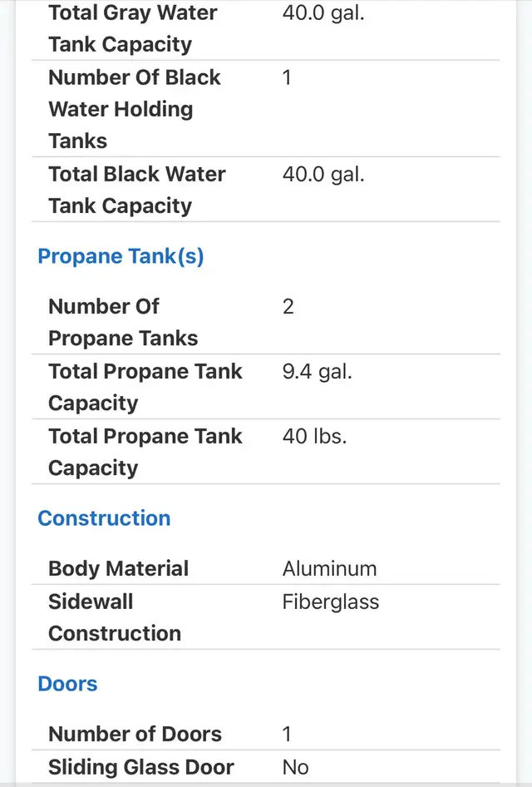Select the Sliding Glass Door label
The width and height of the screenshot is (532, 787).
pos(141,767)
